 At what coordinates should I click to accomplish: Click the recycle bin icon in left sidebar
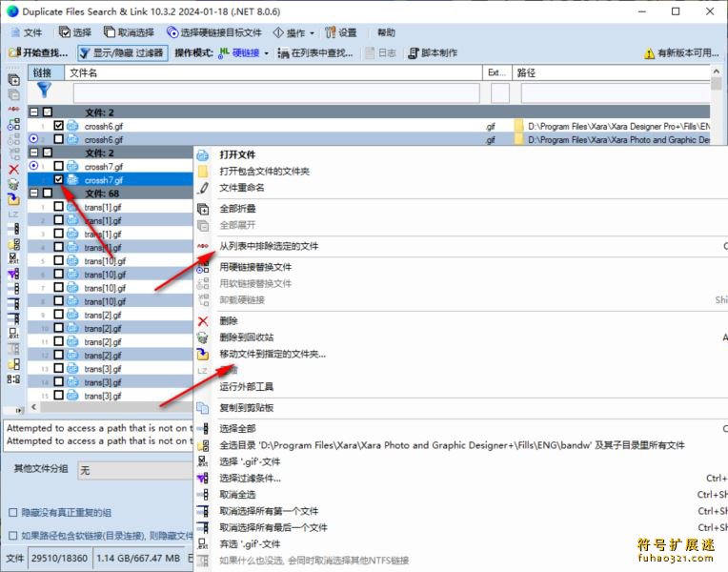[14, 184]
